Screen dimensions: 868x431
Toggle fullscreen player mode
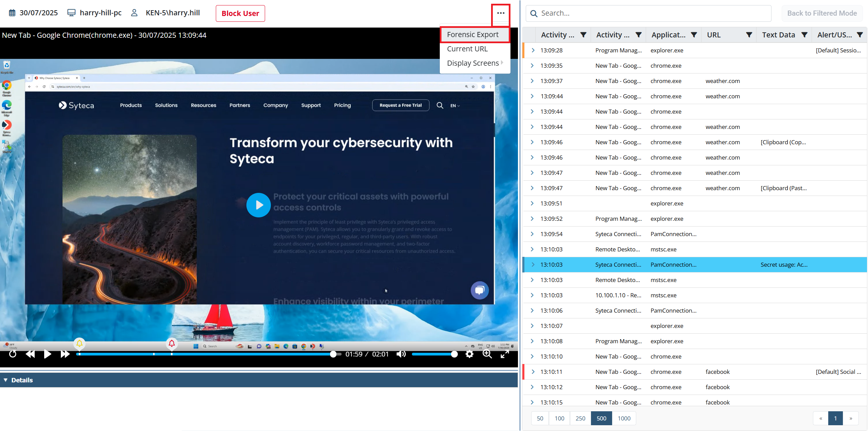point(505,354)
